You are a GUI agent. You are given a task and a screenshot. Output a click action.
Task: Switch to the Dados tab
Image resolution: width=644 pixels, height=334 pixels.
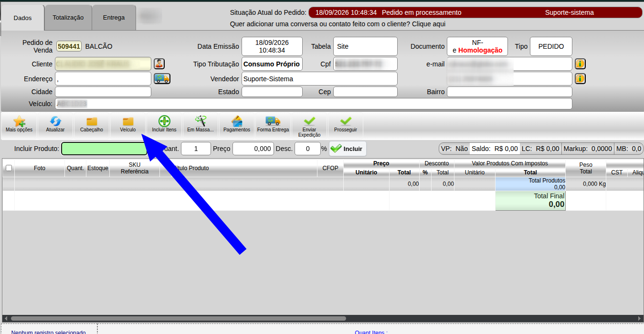tap(22, 18)
